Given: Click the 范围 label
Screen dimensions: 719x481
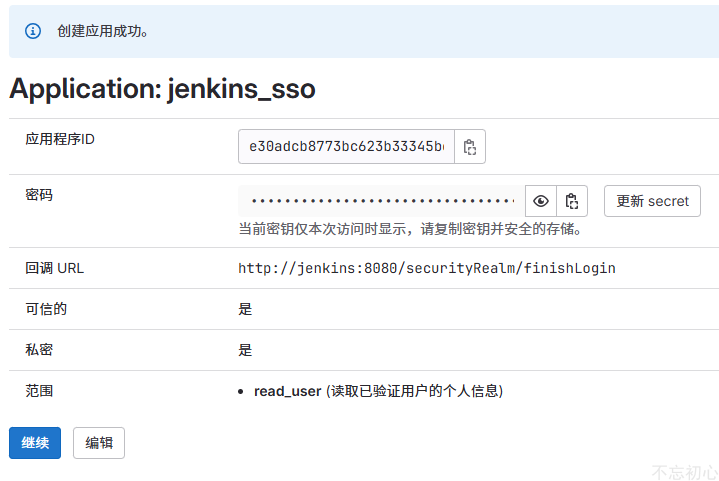Looking at the screenshot, I should (39, 391).
